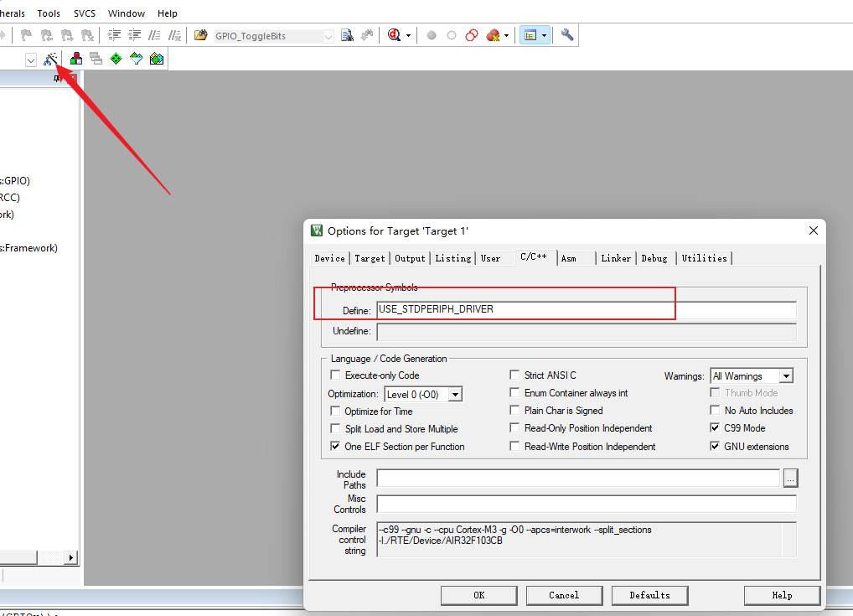Start the debug session magnifier icon
Viewport: 853px width, 616px height.
(x=394, y=35)
